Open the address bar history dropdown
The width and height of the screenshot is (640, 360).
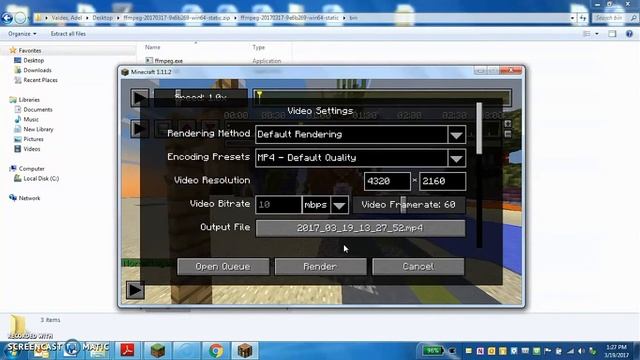coord(572,18)
